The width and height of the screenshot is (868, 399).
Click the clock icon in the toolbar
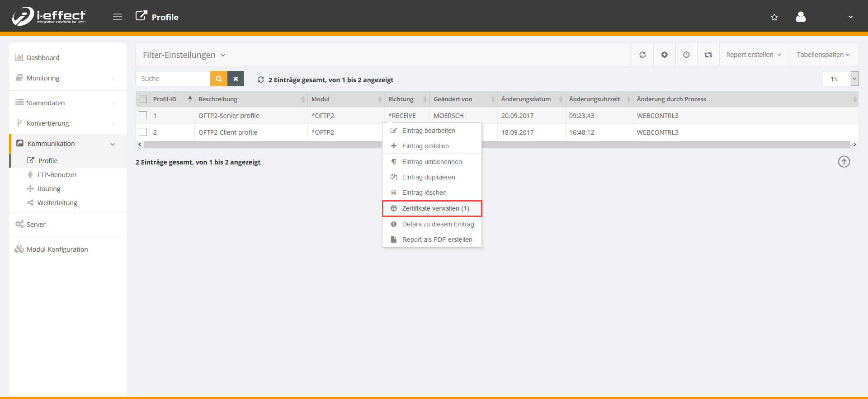click(x=686, y=55)
